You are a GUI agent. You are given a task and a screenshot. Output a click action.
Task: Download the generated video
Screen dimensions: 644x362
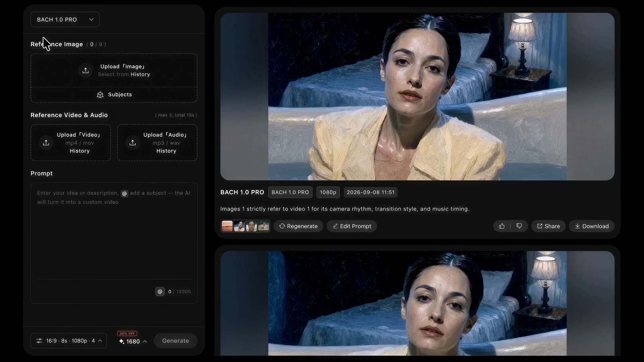point(592,226)
